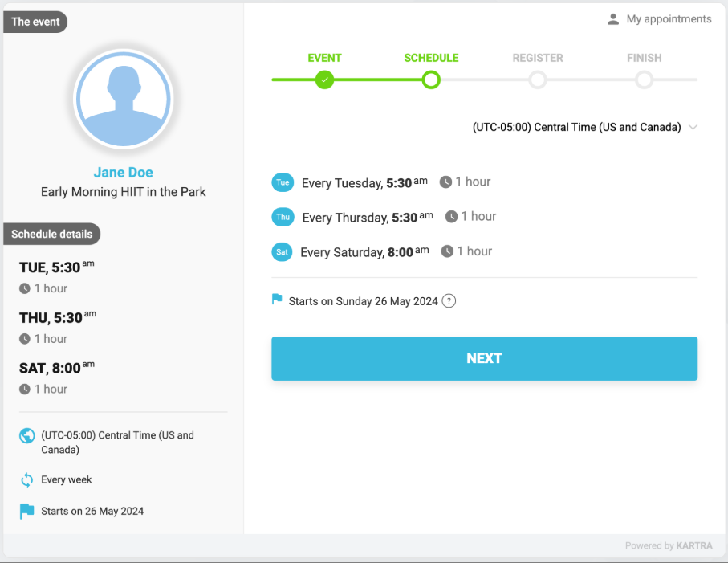
Task: Open My appointments
Action: pyautogui.click(x=669, y=18)
